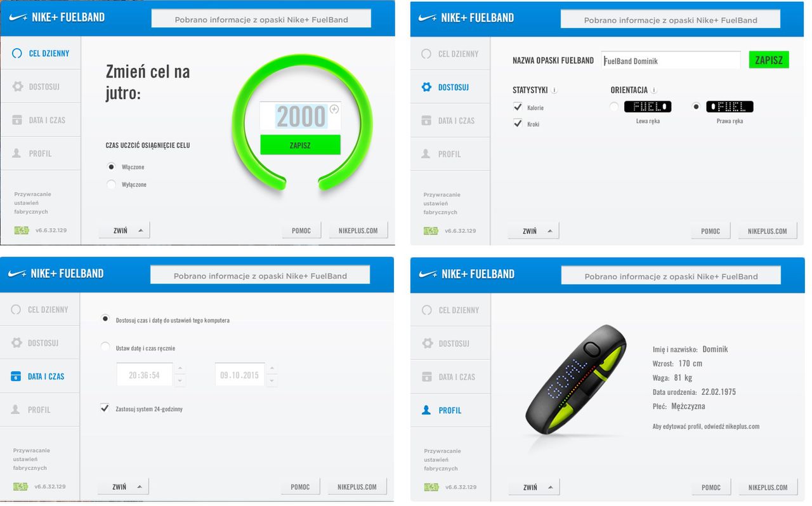Click the up arrow next to time 20:36:54
812x506 pixels.
click(180, 369)
